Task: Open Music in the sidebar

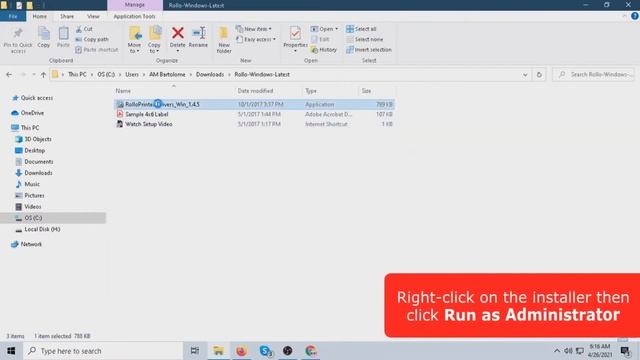Action: click(x=28, y=184)
